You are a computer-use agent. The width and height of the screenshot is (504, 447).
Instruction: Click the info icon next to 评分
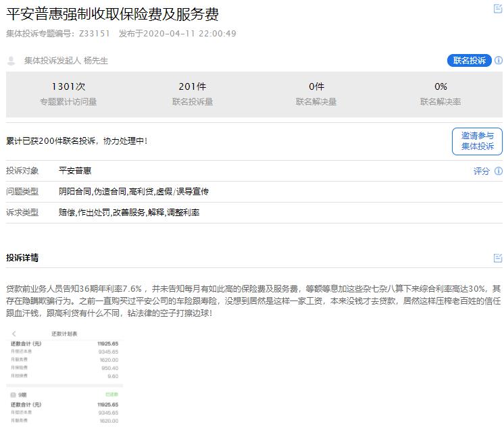(498, 171)
